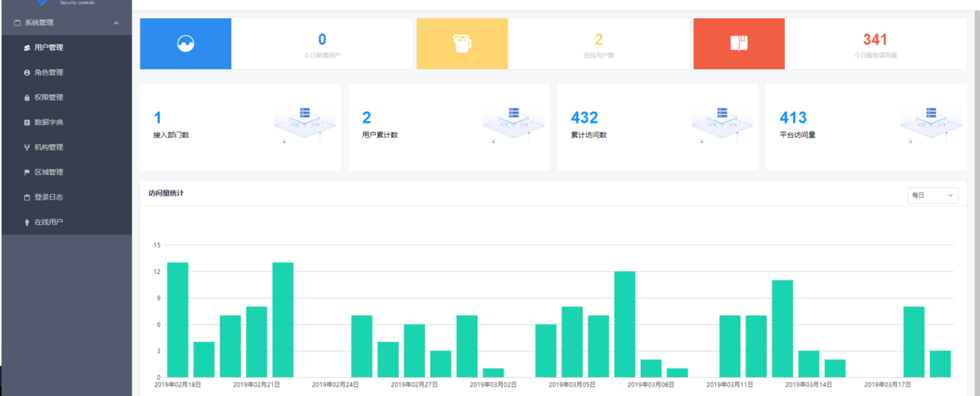Click the lock icon for 权限管理
This screenshot has width=980, height=396.
27,97
